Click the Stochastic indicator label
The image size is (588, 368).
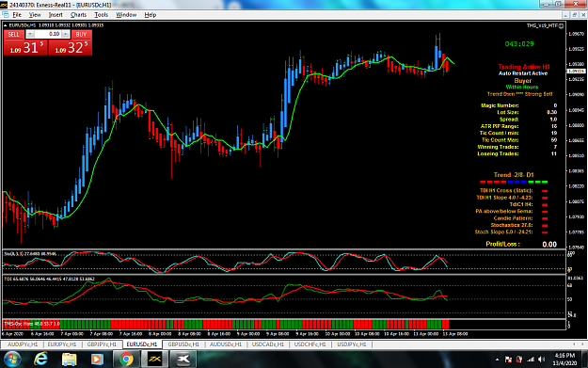30,254
